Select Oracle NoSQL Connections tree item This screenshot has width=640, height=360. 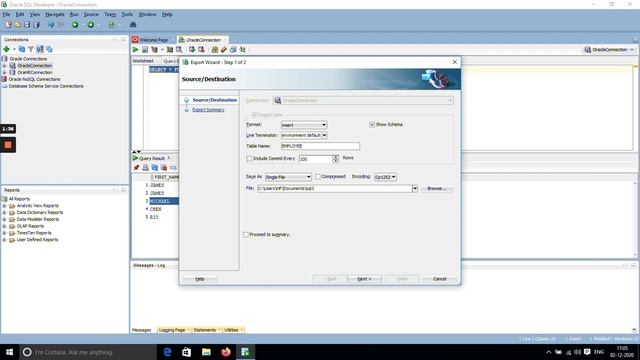tap(34, 79)
